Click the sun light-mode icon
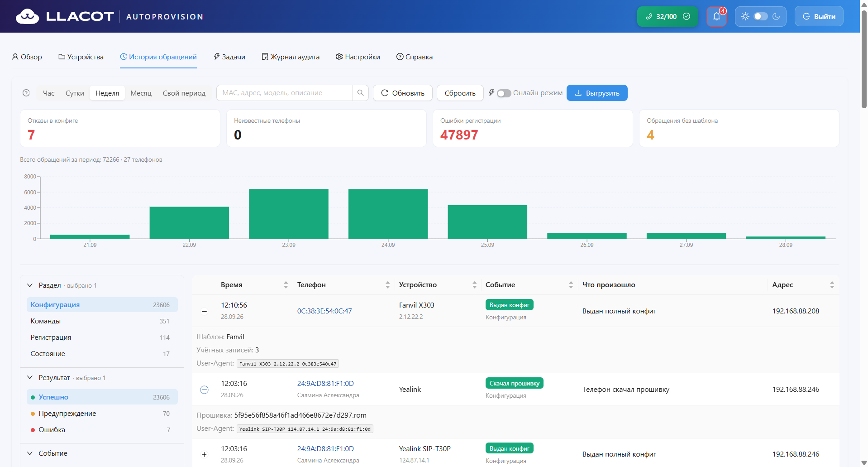This screenshot has width=868, height=467. pos(745,16)
